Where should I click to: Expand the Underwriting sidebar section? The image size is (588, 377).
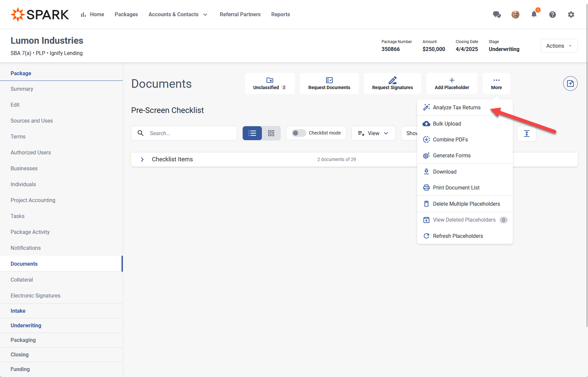(x=61, y=325)
